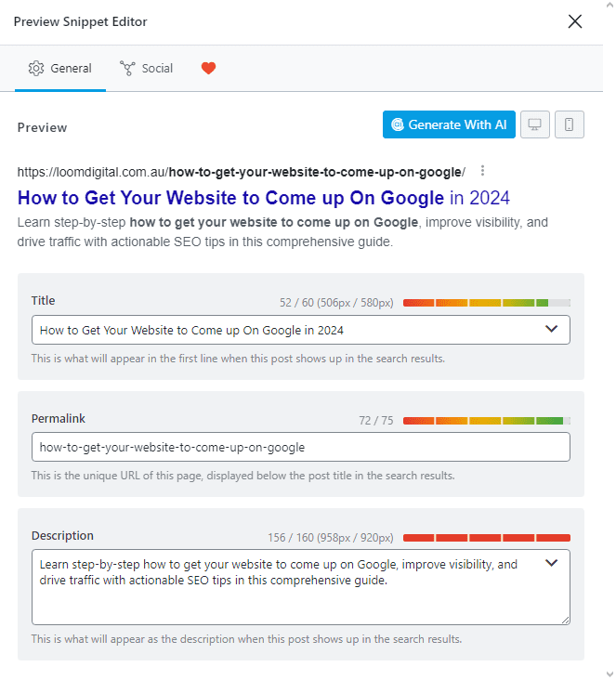Screen dimensions: 616x680
Task: Expand the Description variables dropdown arrow
Action: pos(551,563)
